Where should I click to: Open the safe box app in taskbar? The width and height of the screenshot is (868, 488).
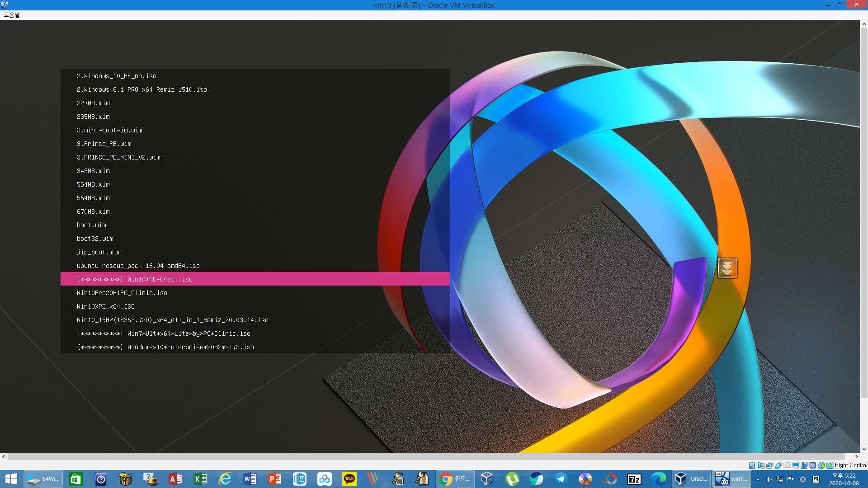(x=126, y=479)
